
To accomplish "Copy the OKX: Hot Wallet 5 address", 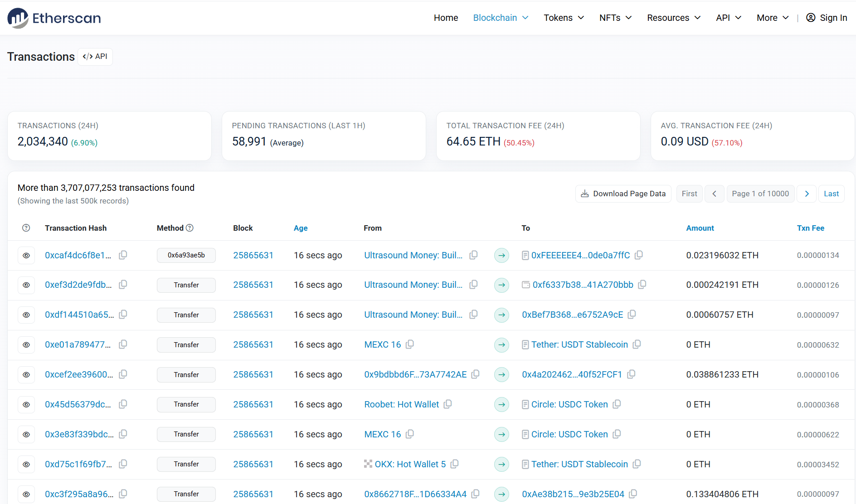I will [455, 464].
